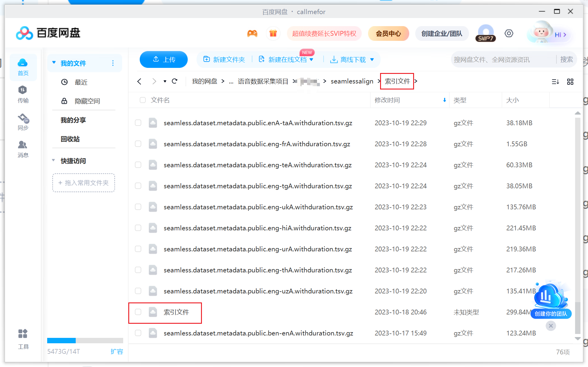Click the blue 上传 upload button
Image resolution: width=588 pixels, height=367 pixels.
pyautogui.click(x=164, y=59)
